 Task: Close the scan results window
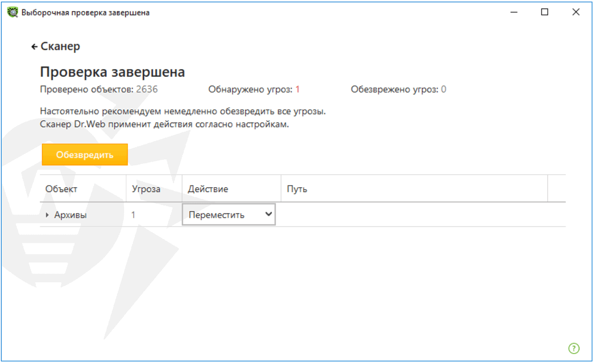[x=576, y=12]
